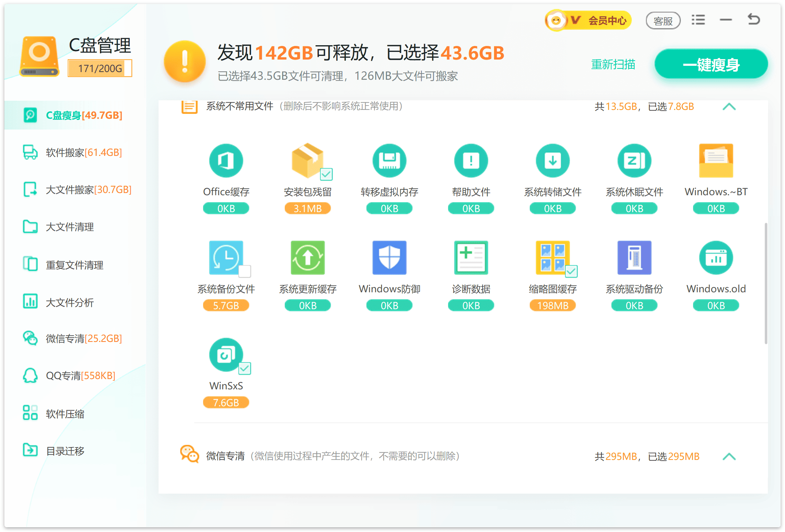
Task: Click the 198MB size badge
Action: click(x=553, y=306)
